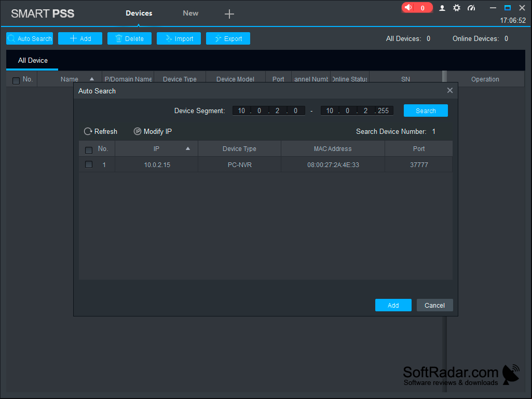
Task: Click the Export toolbar button
Action: (228, 38)
